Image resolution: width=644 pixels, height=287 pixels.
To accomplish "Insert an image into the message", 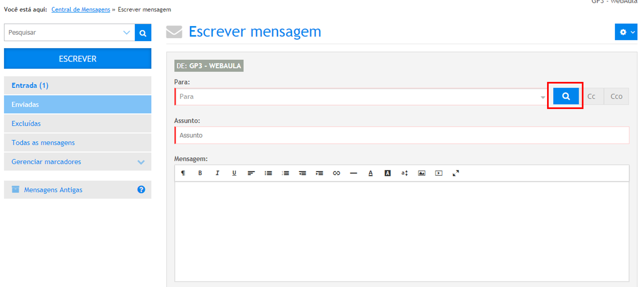I will [421, 173].
